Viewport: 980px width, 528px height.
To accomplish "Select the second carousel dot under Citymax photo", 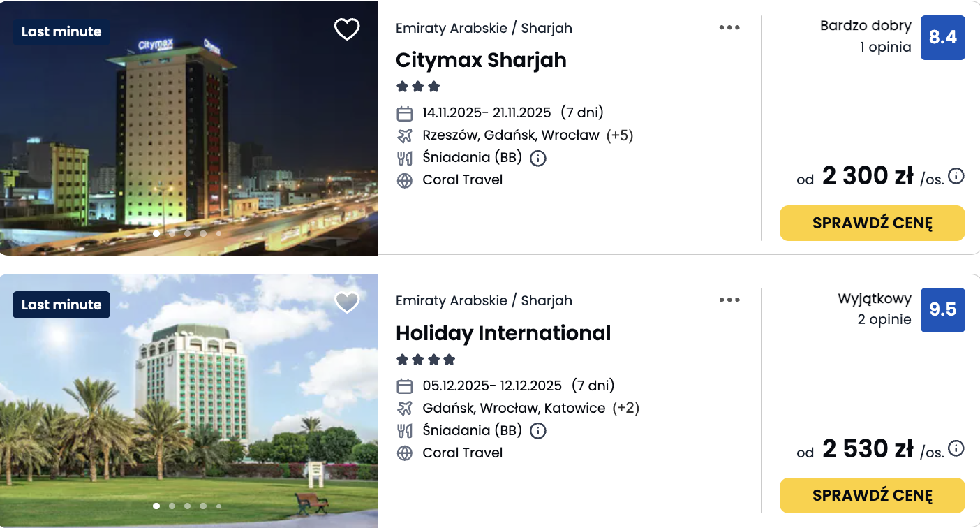I will [171, 233].
